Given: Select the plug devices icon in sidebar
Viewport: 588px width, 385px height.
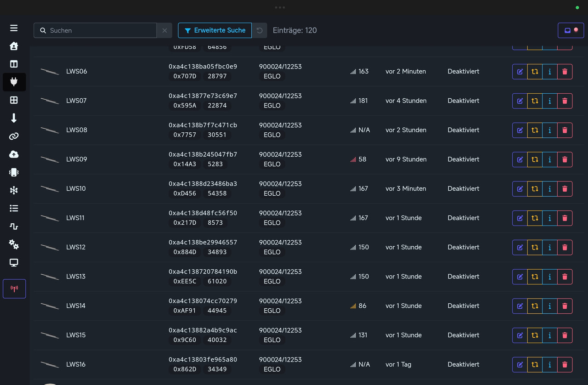Looking at the screenshot, I should point(14,82).
